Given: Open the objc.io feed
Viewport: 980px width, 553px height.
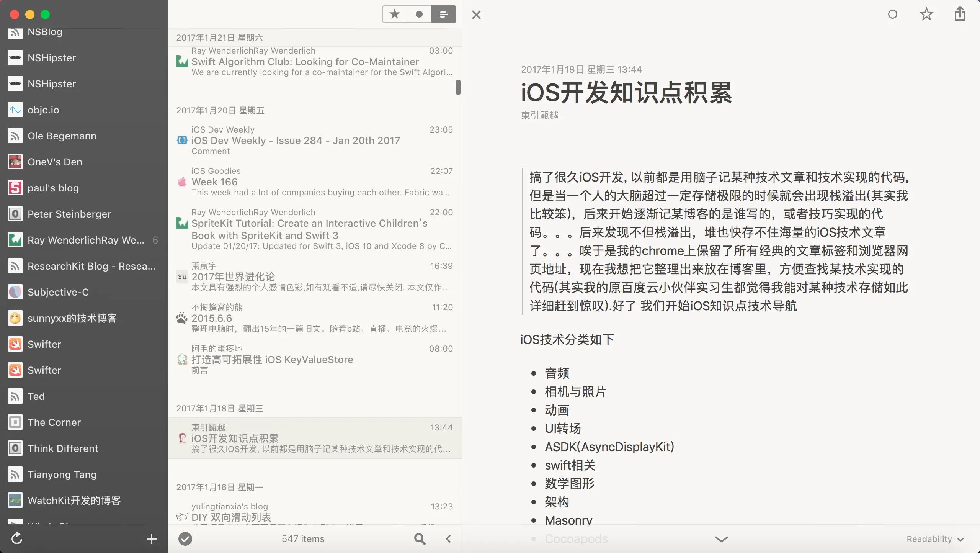Looking at the screenshot, I should [x=43, y=110].
